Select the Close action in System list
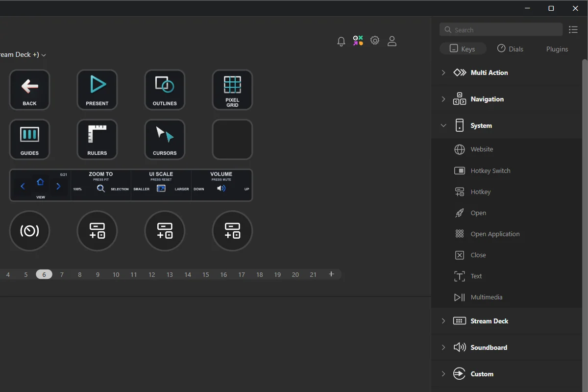This screenshot has width=588, height=392. click(507, 255)
